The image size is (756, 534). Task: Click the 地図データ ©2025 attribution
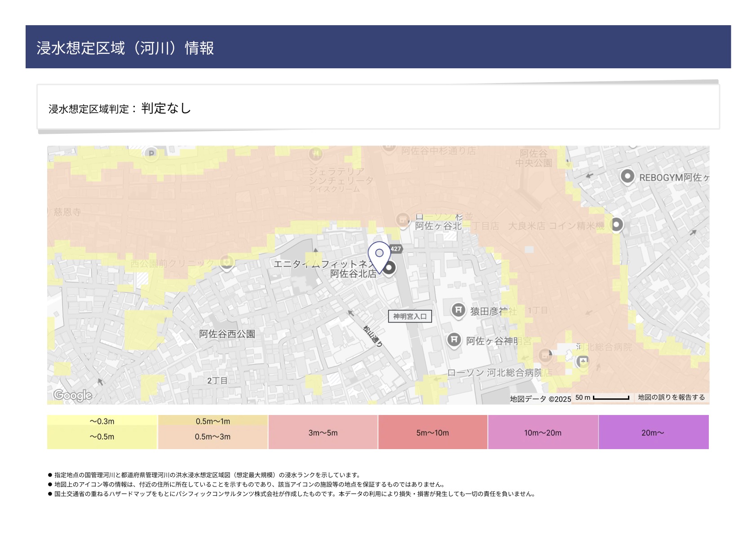tap(540, 399)
